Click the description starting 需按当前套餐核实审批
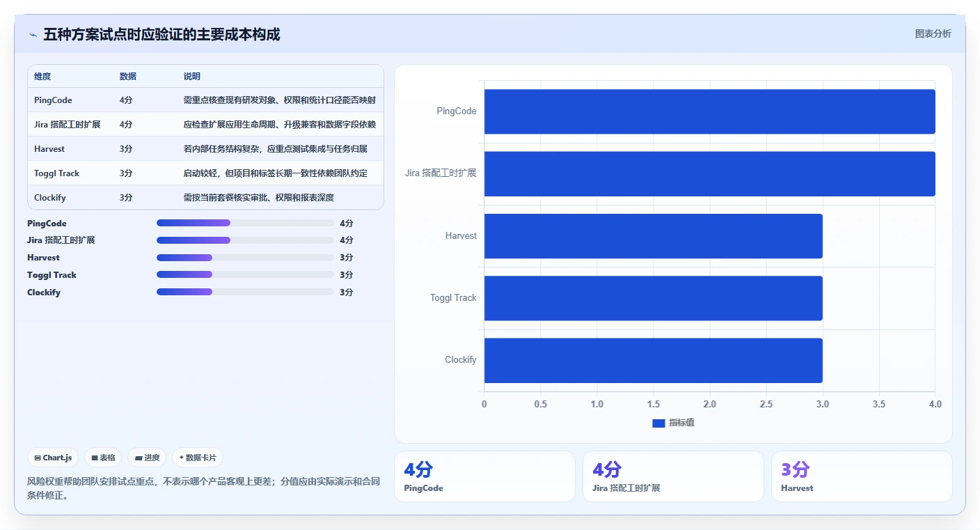Screen dimensions: 980x530 [259, 198]
